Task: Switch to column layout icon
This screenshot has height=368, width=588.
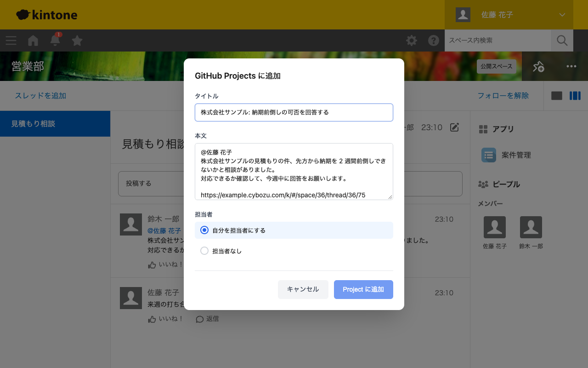Action: click(x=575, y=96)
